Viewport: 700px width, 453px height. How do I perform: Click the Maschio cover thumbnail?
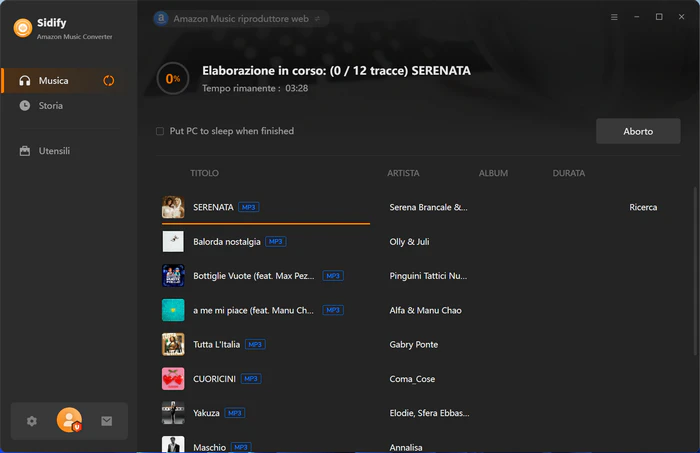pos(173,445)
